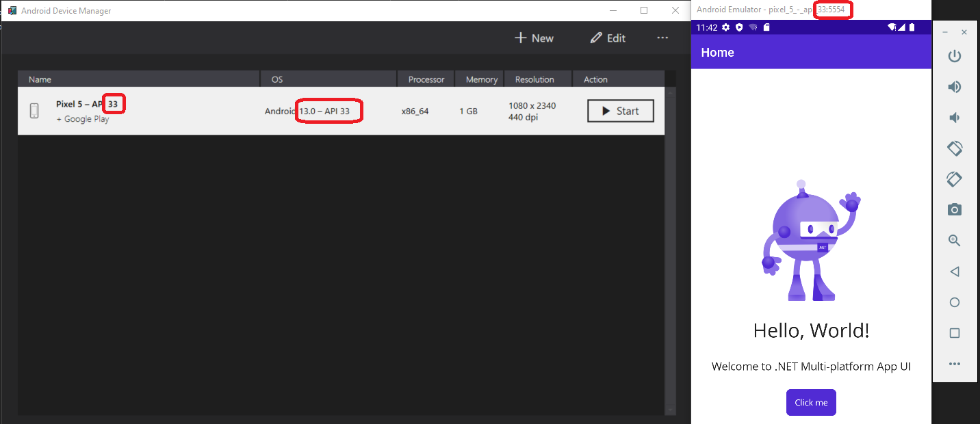The width and height of the screenshot is (980, 424).
Task: Tap the Home title in app bar
Action: pyautogui.click(x=717, y=52)
